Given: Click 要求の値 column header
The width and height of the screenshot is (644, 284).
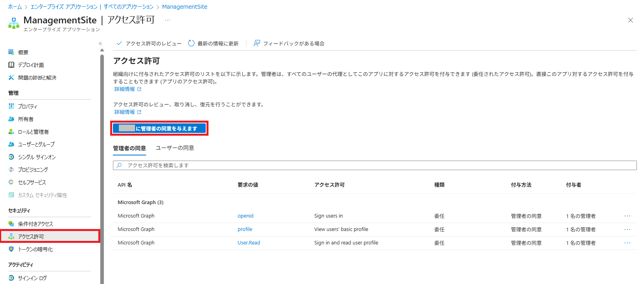Looking at the screenshot, I should click(x=248, y=185).
